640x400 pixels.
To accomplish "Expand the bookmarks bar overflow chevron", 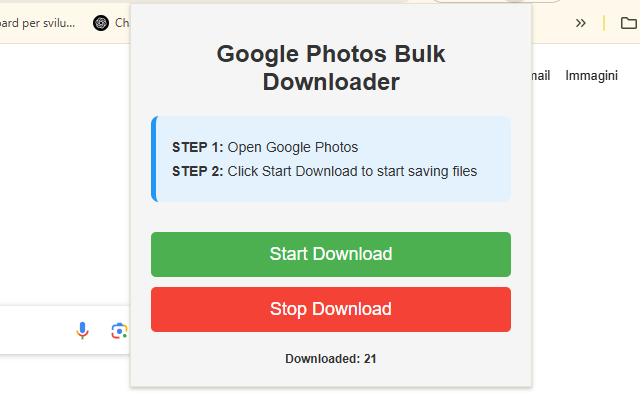I will click(580, 23).
